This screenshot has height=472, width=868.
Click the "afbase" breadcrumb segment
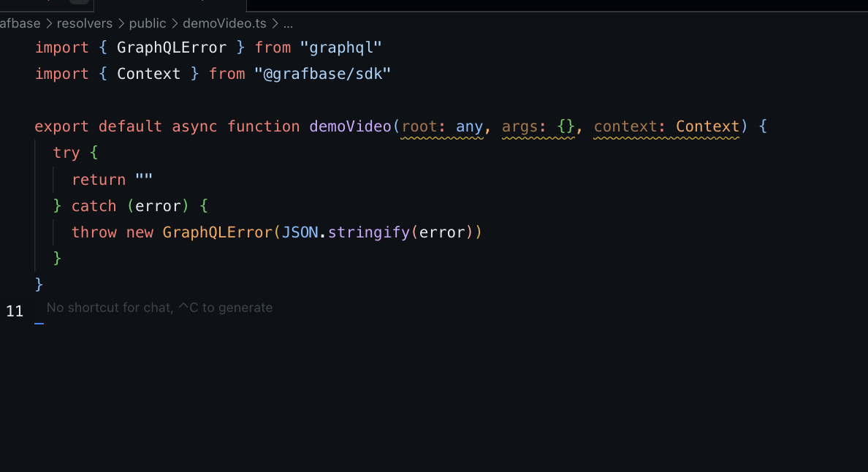tap(20, 23)
